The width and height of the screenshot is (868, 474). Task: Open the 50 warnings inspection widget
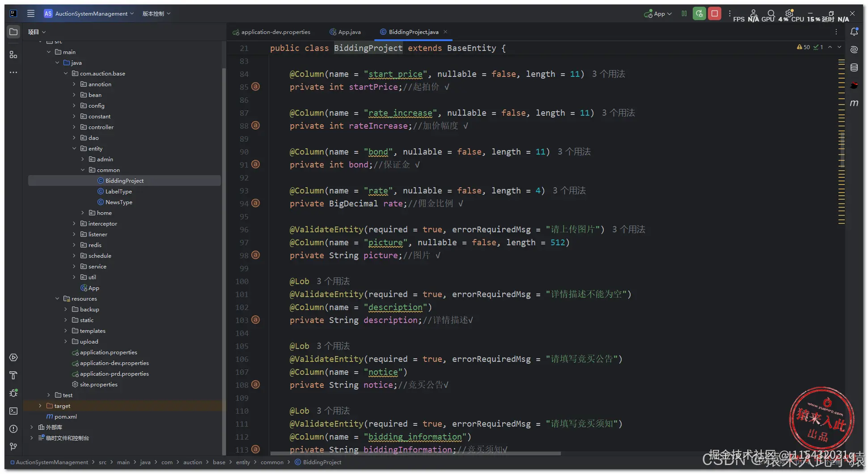click(x=804, y=47)
